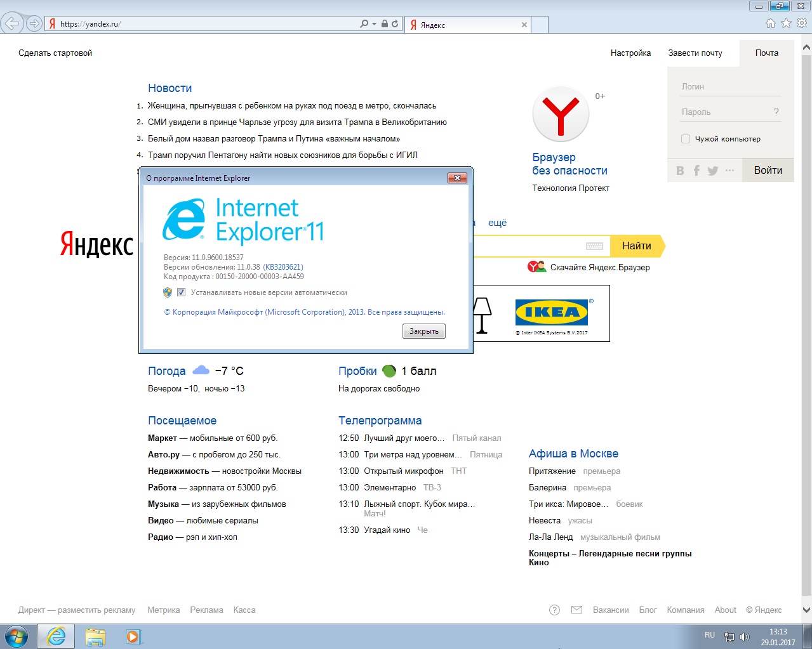
Task: Open the KB3203621 update link
Action: (x=283, y=267)
